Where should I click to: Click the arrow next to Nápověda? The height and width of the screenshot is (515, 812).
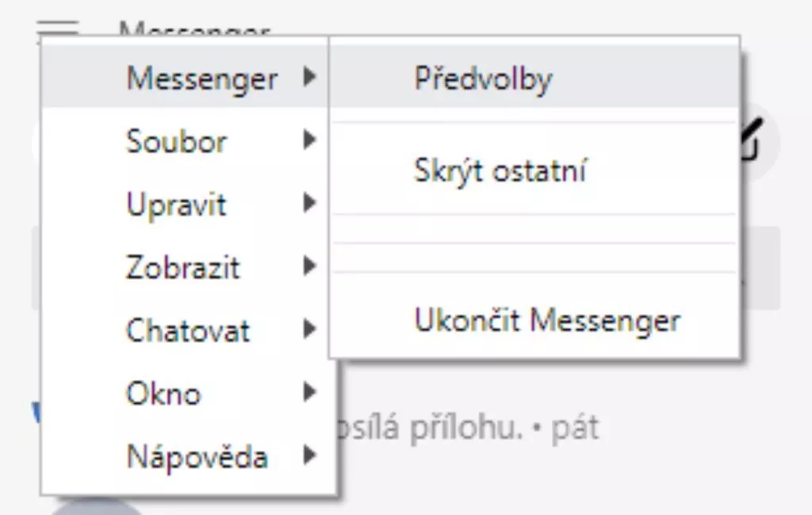[309, 455]
